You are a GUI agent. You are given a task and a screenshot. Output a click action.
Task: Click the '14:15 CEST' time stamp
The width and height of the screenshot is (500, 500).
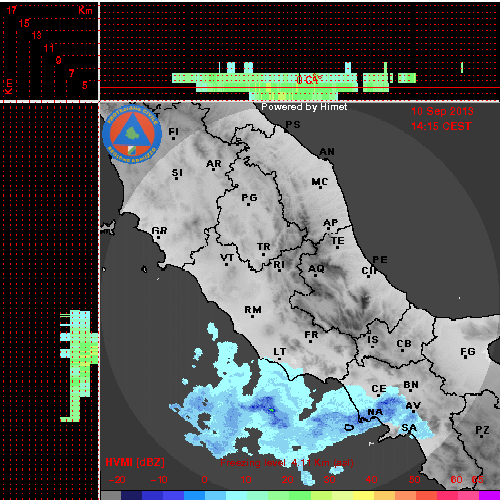point(441,126)
